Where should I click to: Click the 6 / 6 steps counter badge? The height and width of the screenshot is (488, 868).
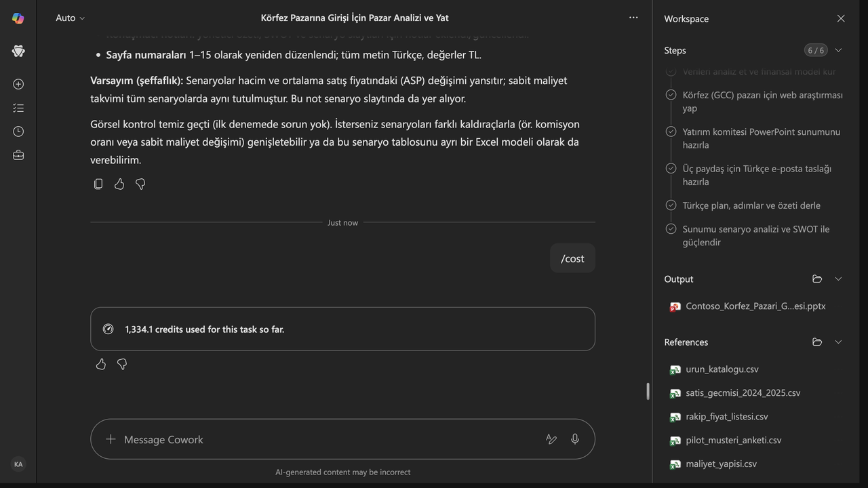815,50
